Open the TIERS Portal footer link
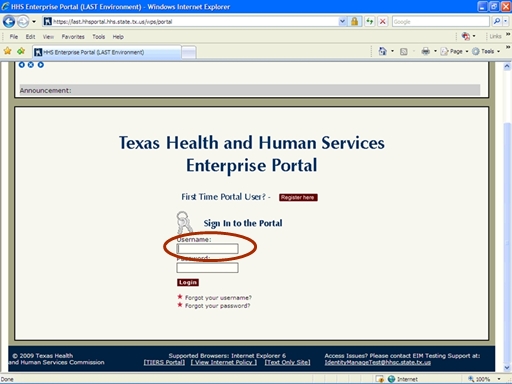Image resolution: width=512 pixels, height=384 pixels. click(164, 362)
